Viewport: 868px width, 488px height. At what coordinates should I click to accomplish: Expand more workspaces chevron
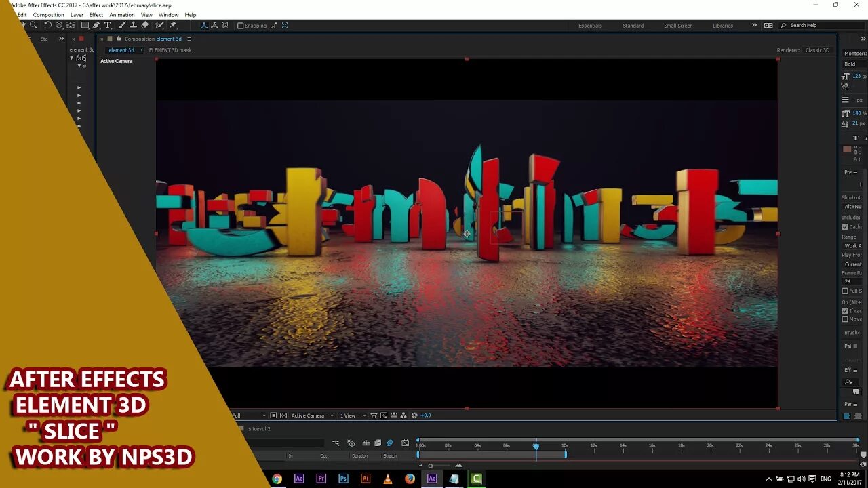coord(754,25)
